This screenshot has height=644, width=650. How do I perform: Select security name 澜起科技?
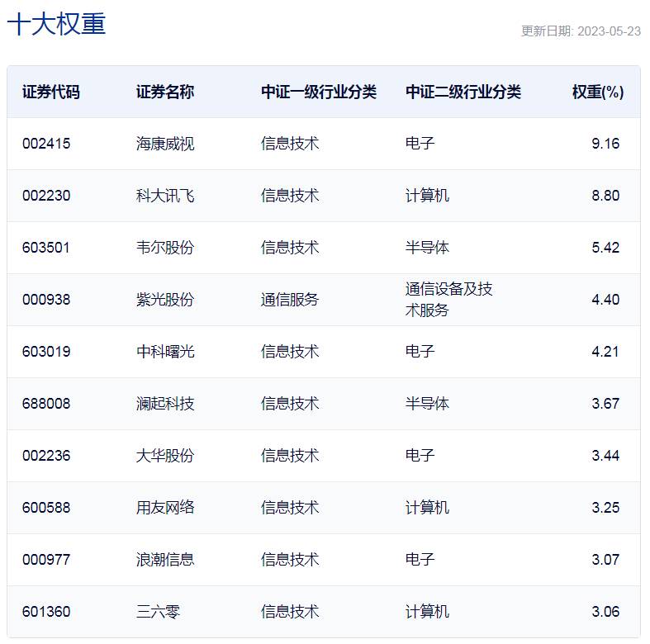click(165, 404)
